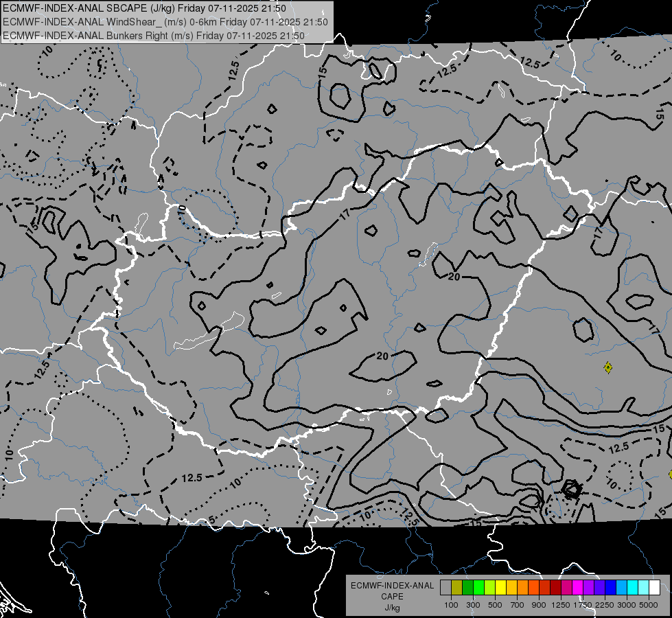Click the legend value 700

coord(518,605)
